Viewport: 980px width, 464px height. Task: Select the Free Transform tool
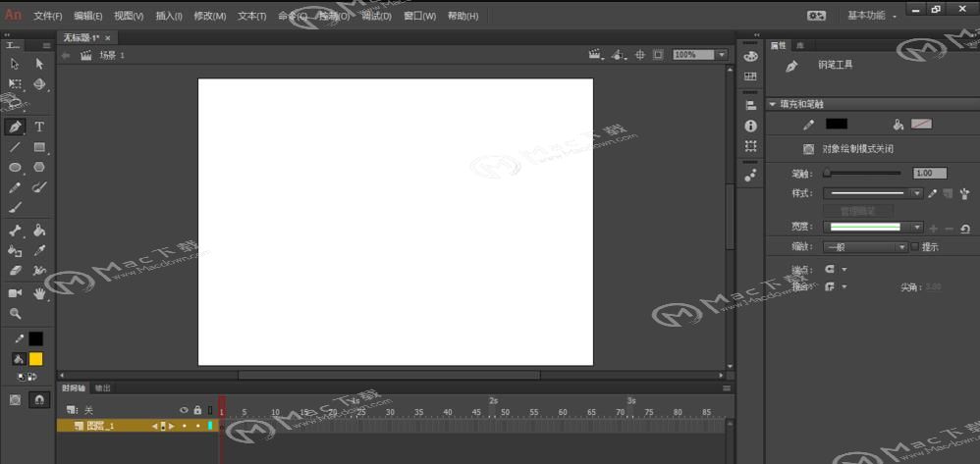pos(15,83)
